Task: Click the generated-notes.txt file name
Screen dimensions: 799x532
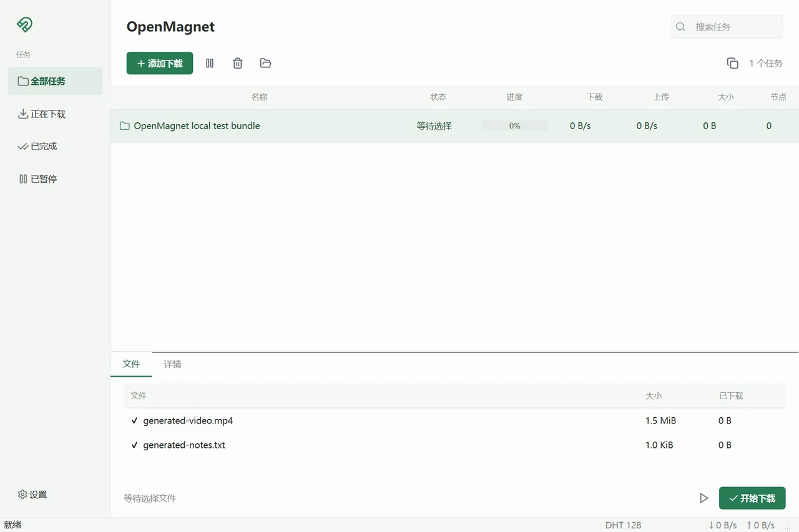Action: (184, 445)
